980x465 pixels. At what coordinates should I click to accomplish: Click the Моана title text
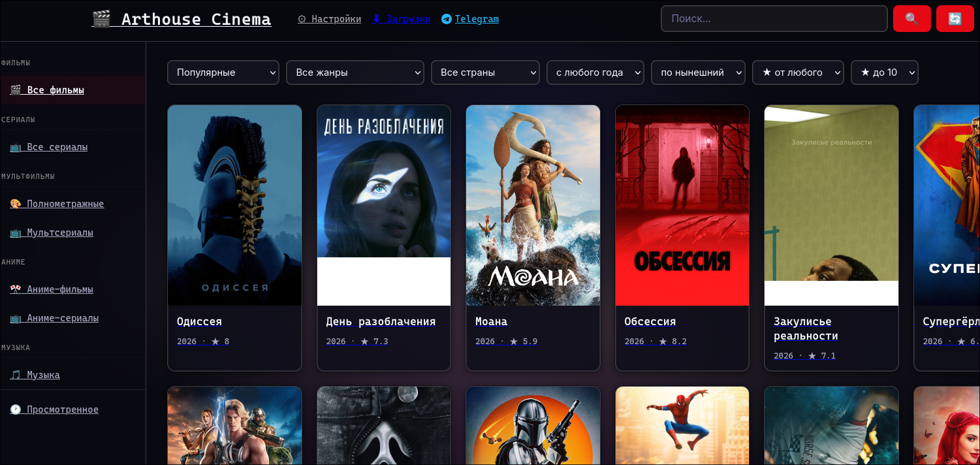click(x=491, y=321)
